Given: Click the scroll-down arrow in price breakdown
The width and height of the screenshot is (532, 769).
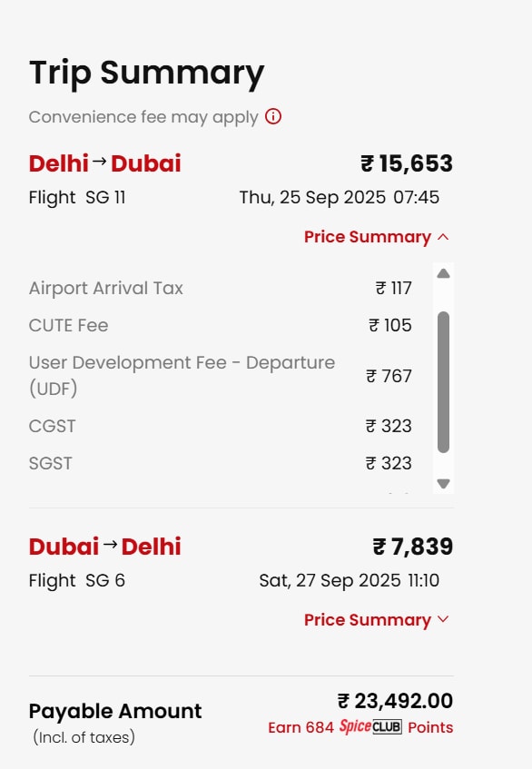Looking at the screenshot, I should click(x=443, y=484).
